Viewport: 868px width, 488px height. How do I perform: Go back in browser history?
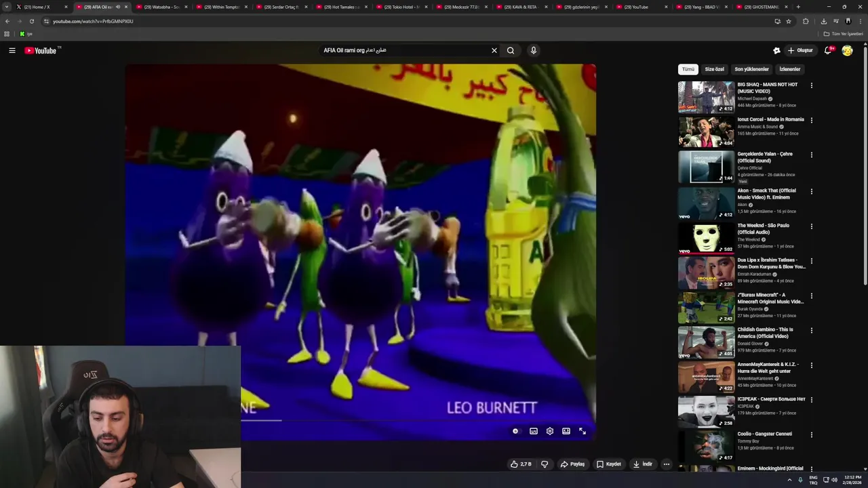point(7,21)
